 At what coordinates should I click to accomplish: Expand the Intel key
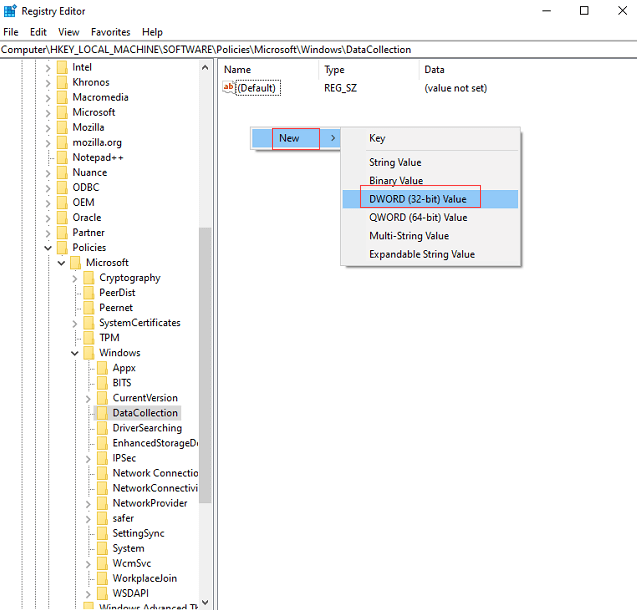(x=48, y=68)
